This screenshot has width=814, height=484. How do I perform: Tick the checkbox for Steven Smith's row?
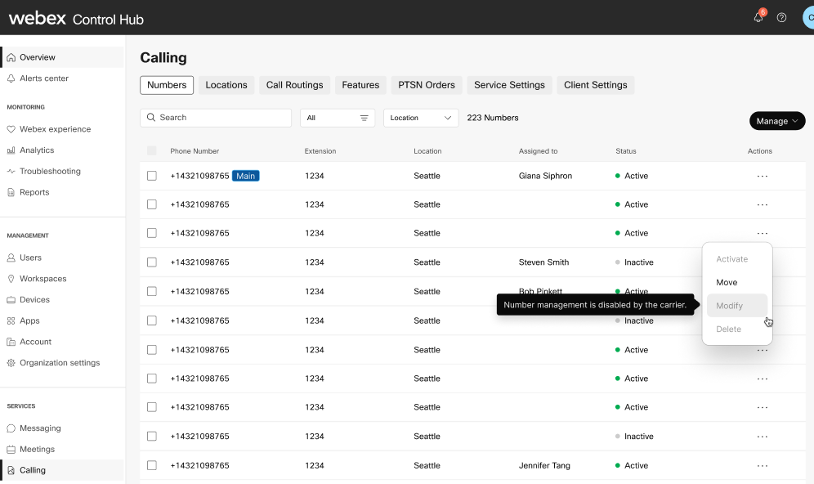coord(152,263)
